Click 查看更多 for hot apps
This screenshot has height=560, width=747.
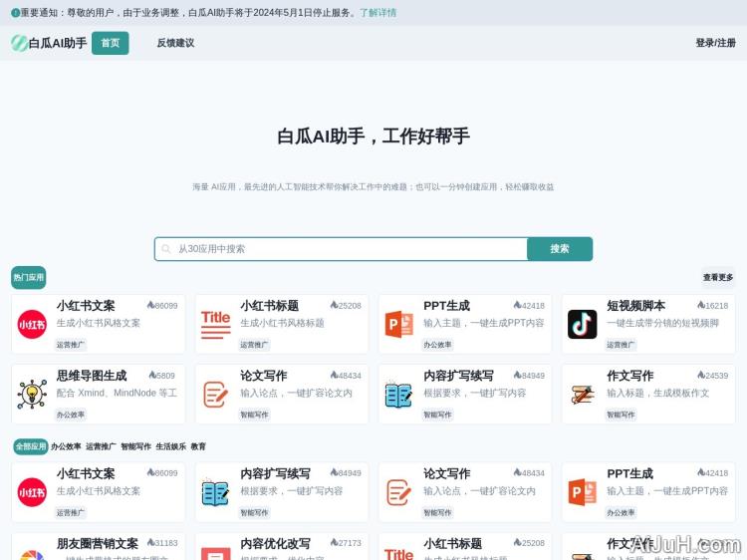718,277
